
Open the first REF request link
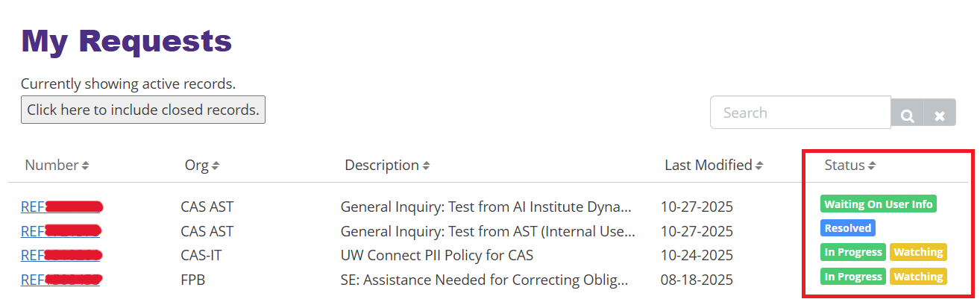[33, 207]
